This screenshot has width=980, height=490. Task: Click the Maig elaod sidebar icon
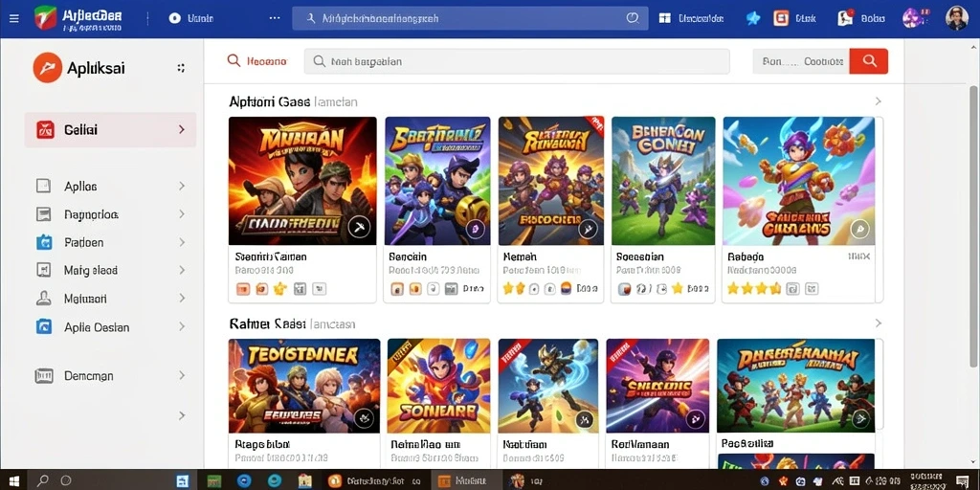[x=43, y=270]
